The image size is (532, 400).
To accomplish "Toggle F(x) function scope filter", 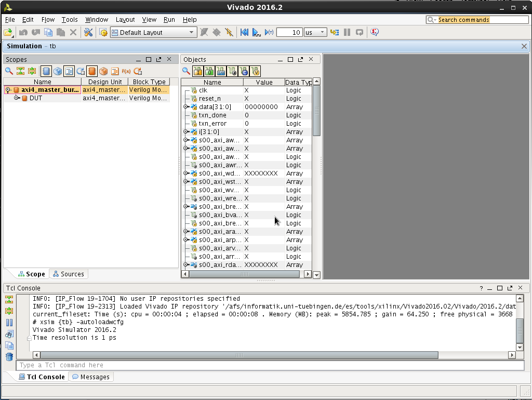I will 126,71.
